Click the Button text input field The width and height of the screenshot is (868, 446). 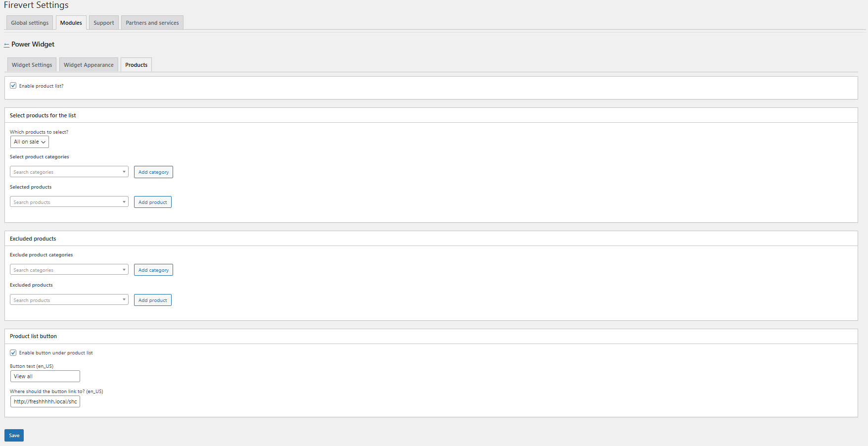pos(45,377)
